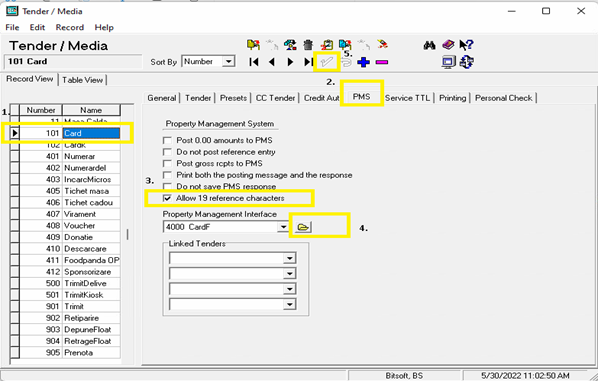Click the teal network icon in the toolbar
Screen dimensions: 598x381
290,45
